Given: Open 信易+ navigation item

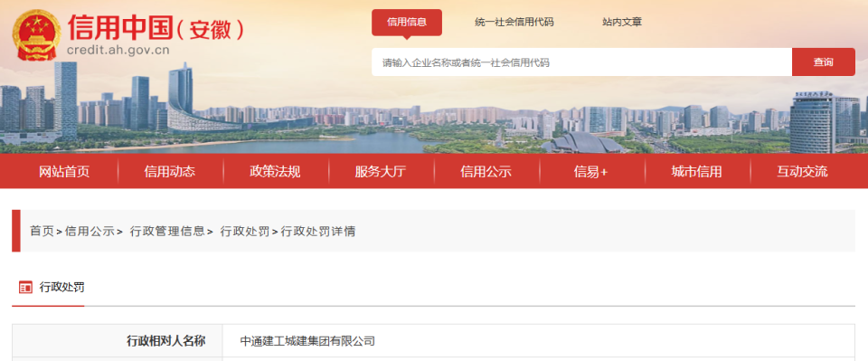Looking at the screenshot, I should [x=591, y=172].
